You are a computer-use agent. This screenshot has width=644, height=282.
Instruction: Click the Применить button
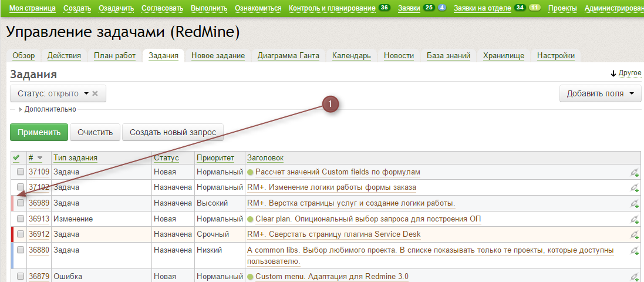click(39, 132)
